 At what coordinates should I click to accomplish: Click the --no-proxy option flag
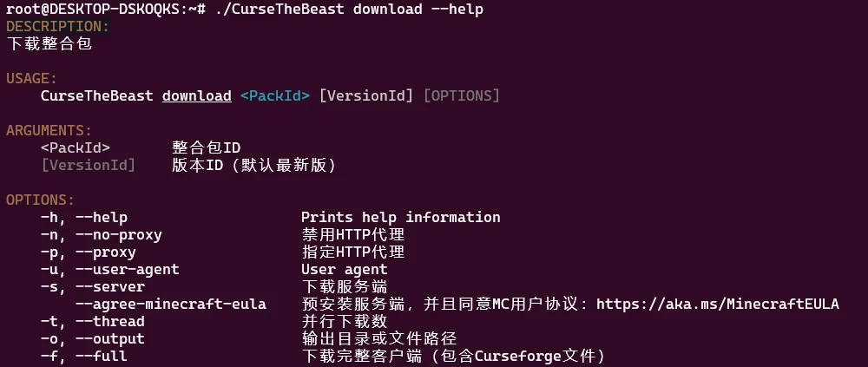118,235
